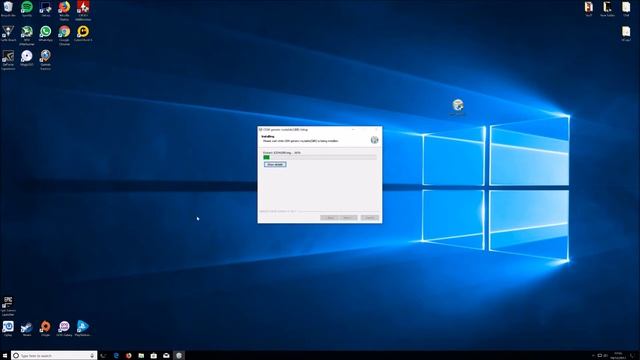
Task: Click the Back button in setup dialog
Action: click(329, 218)
